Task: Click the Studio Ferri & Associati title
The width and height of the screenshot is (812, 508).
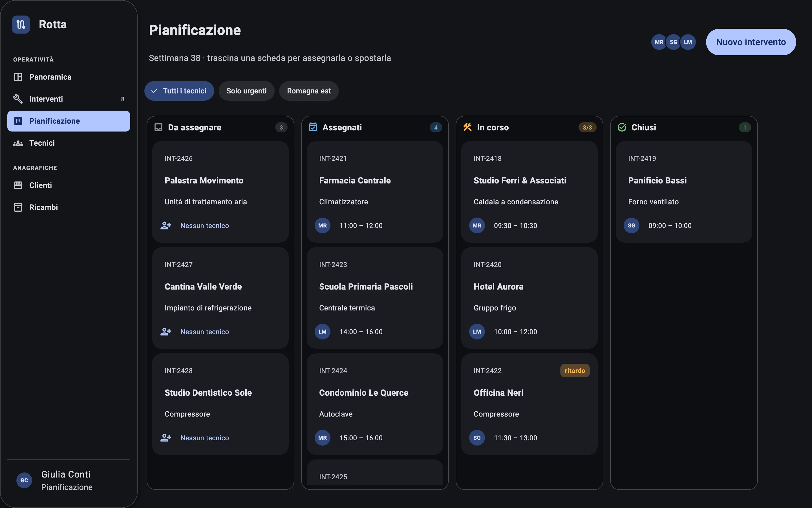Action: (520, 180)
